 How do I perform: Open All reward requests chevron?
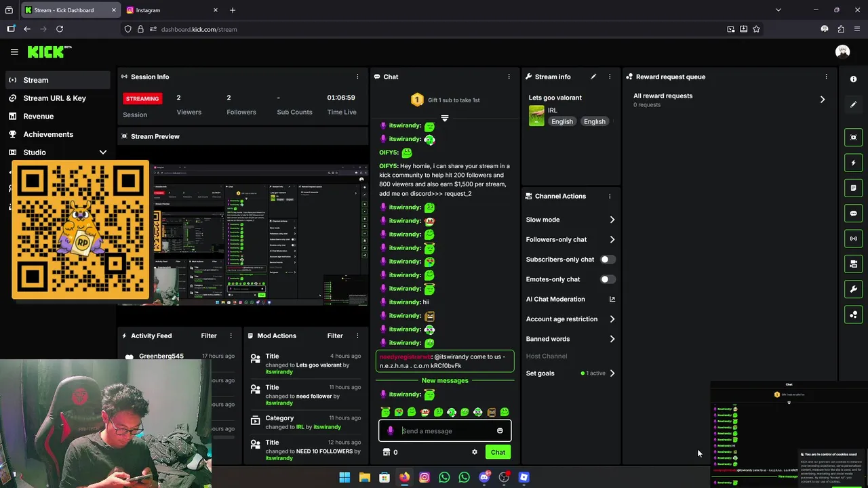point(823,100)
